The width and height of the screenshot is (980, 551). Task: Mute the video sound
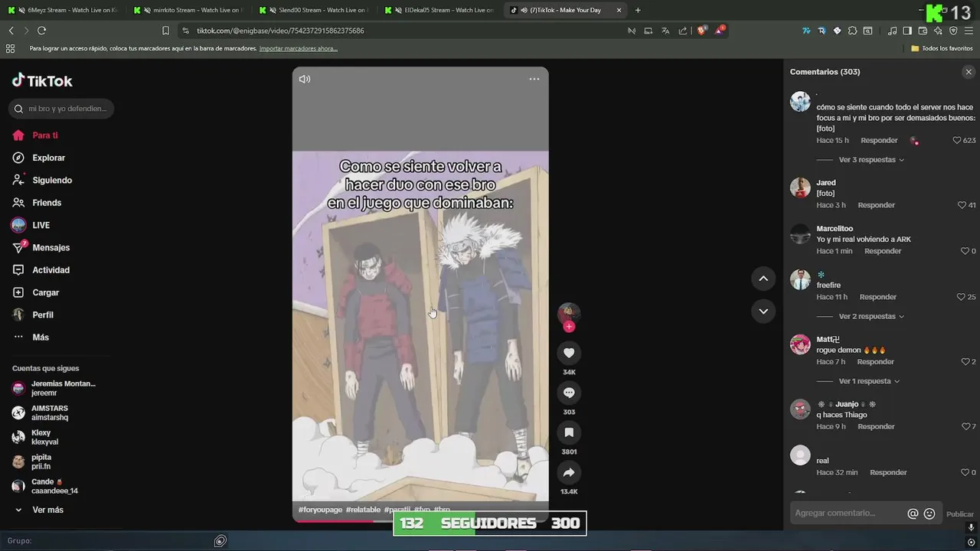(x=305, y=79)
